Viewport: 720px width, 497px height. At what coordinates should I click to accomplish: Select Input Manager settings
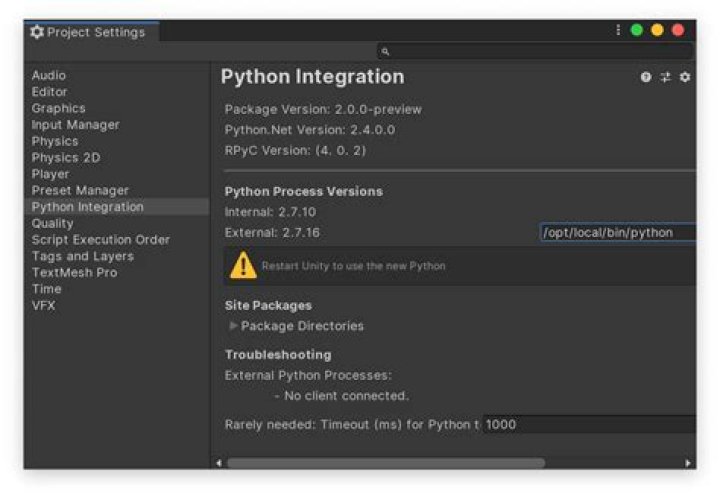click(75, 125)
